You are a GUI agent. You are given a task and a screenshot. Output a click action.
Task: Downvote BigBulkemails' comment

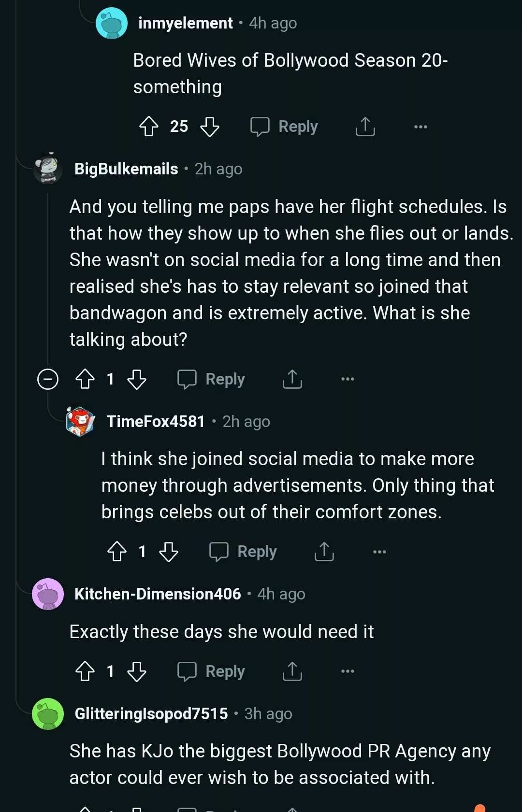[x=138, y=379]
